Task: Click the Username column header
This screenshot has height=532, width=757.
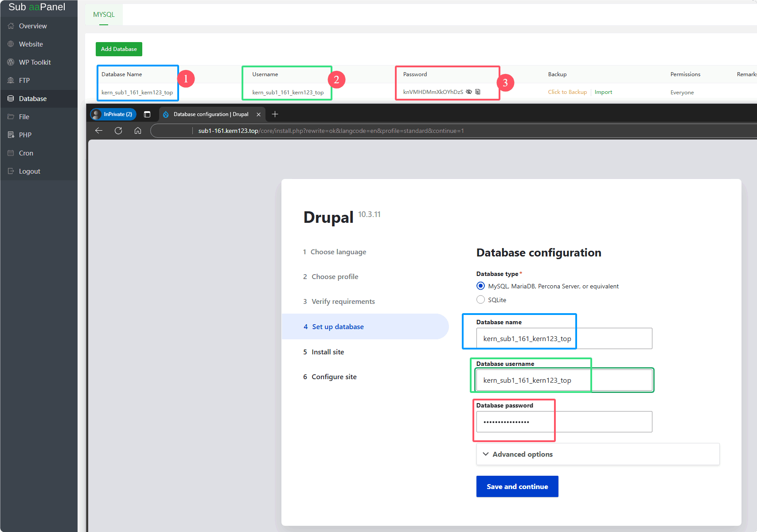Action: click(265, 74)
